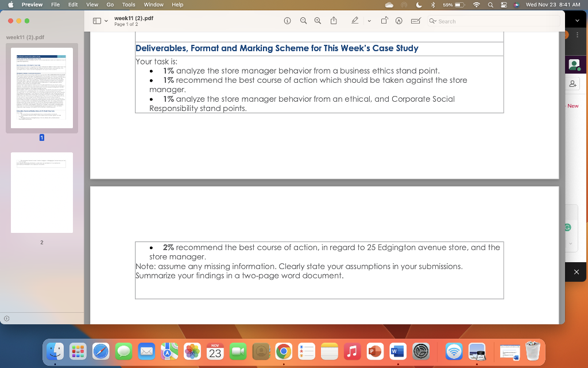Open the markup tools dropdown chevron
This screenshot has height=368, width=588.
pos(369,20)
